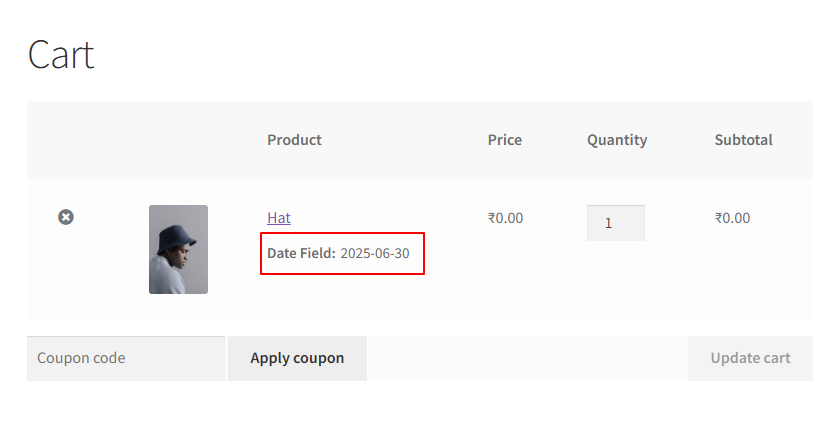Focus the Hat quantity input box
836x444 pixels.
click(x=615, y=223)
